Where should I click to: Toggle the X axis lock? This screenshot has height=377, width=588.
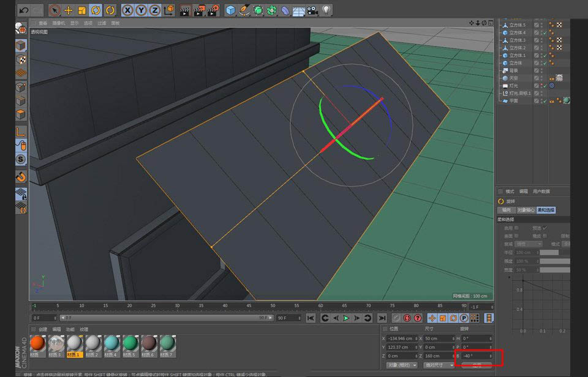tap(127, 10)
